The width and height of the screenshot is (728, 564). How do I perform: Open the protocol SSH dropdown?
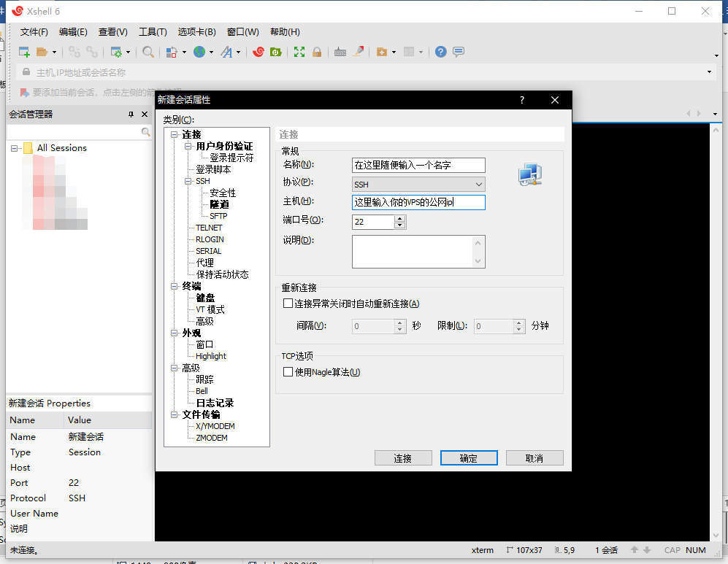tap(419, 184)
